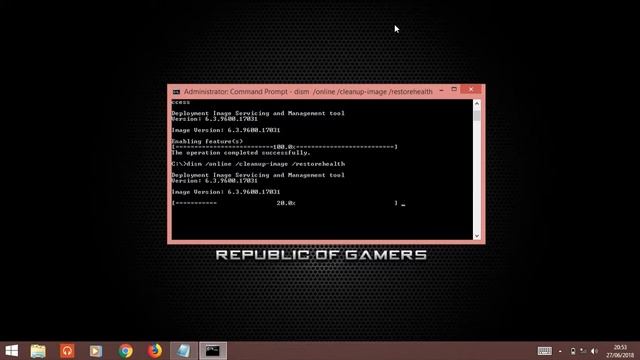Click the console scrollbar down arrow

477,236
